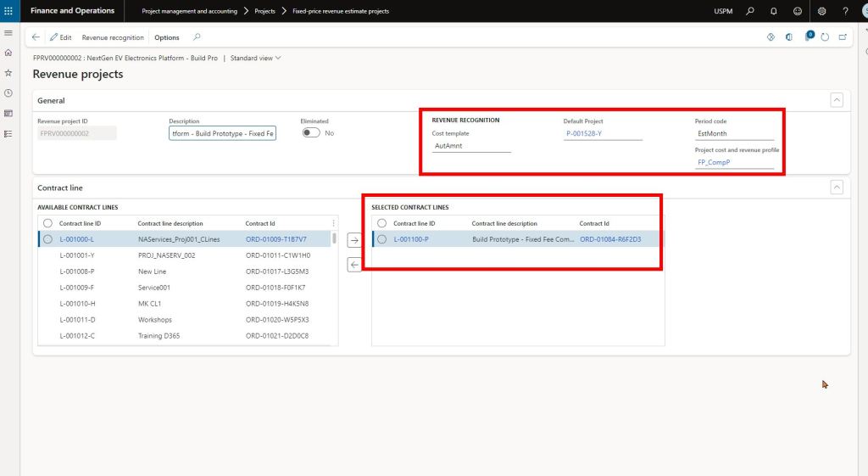Open the Options tab
868x476 pixels.
[167, 37]
